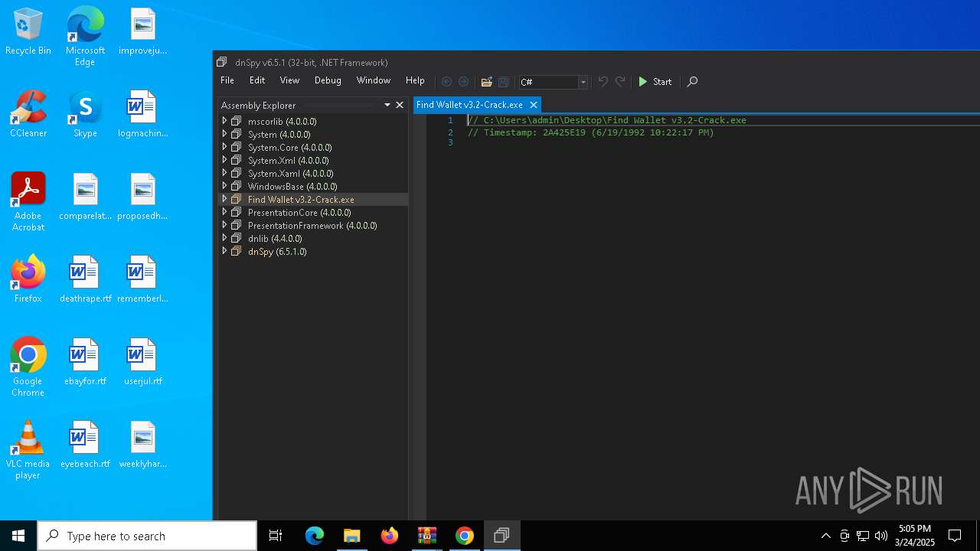
Task: Click the Save All disk icon
Action: 503,82
